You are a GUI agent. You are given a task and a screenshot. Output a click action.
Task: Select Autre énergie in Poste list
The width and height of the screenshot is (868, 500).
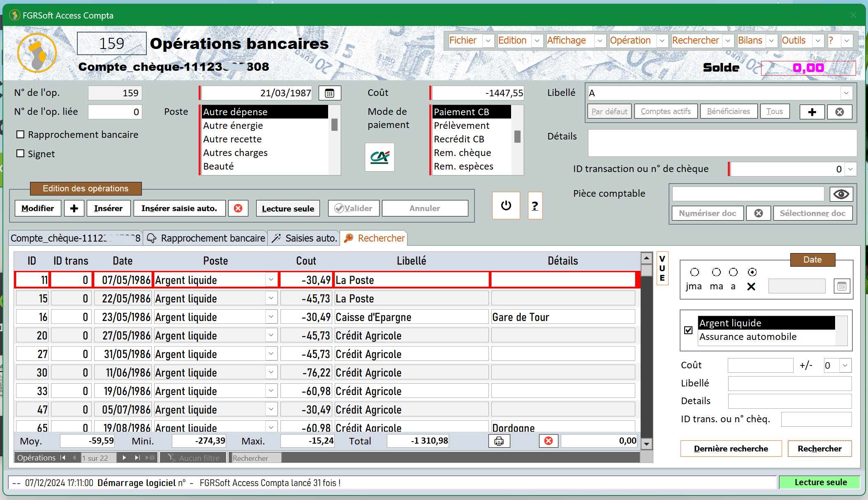[x=265, y=126]
